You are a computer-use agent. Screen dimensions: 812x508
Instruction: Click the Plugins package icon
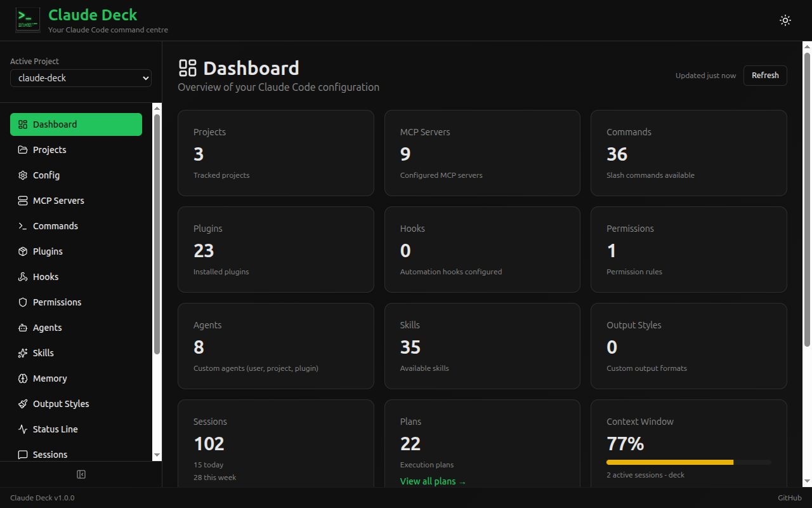point(22,251)
